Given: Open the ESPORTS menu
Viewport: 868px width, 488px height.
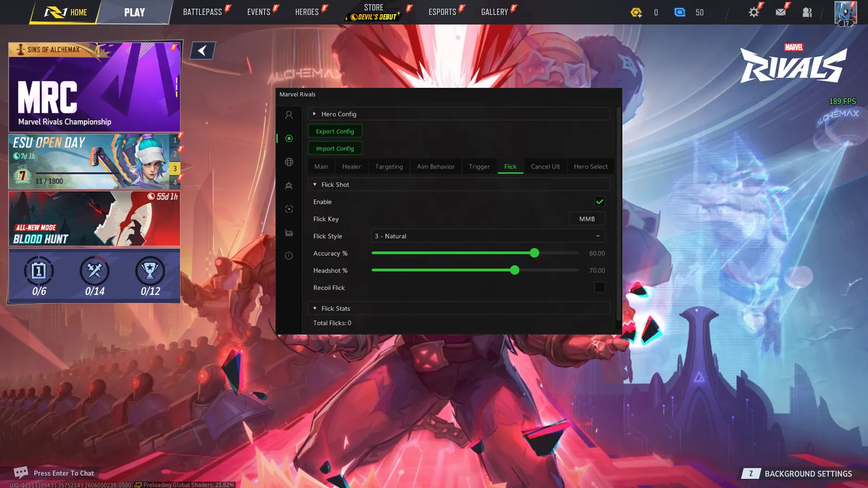Looking at the screenshot, I should pos(443,12).
